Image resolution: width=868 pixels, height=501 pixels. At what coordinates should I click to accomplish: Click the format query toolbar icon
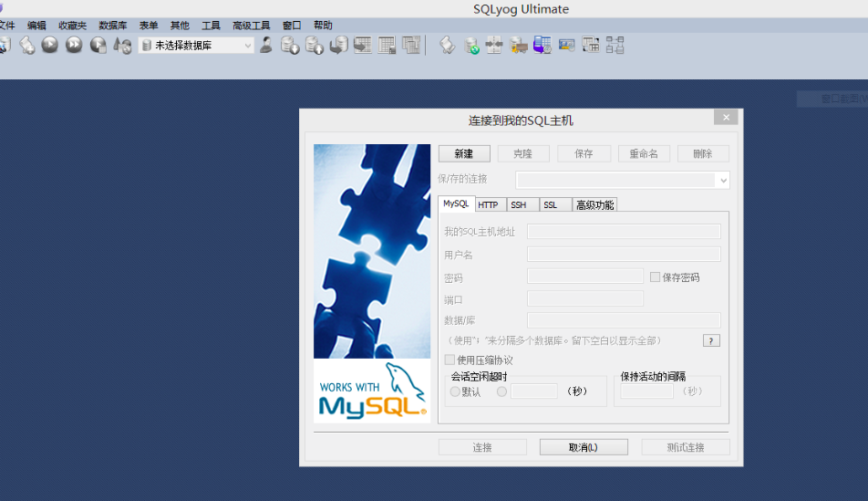122,45
